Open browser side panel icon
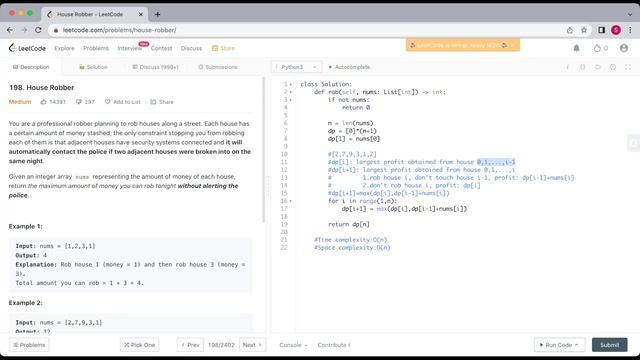This screenshot has width=640, height=360. (601, 30)
